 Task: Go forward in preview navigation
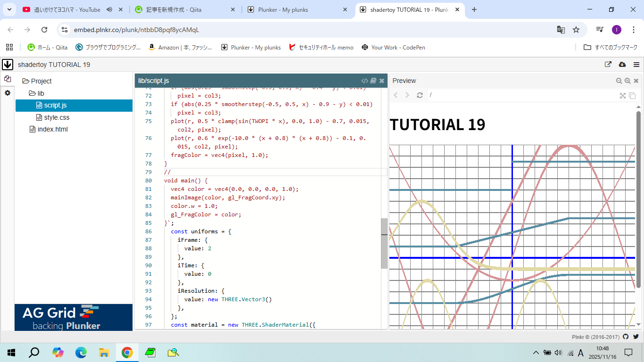click(408, 95)
